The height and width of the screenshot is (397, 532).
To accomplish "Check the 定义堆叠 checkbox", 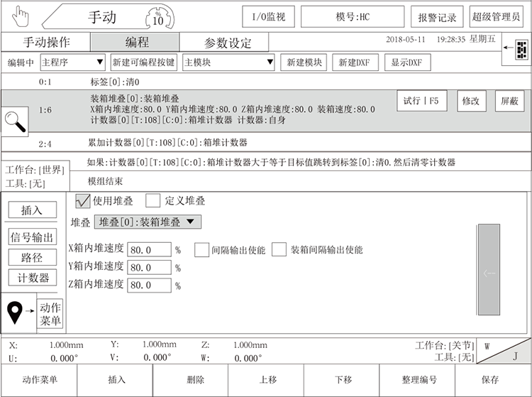I will pos(153,201).
